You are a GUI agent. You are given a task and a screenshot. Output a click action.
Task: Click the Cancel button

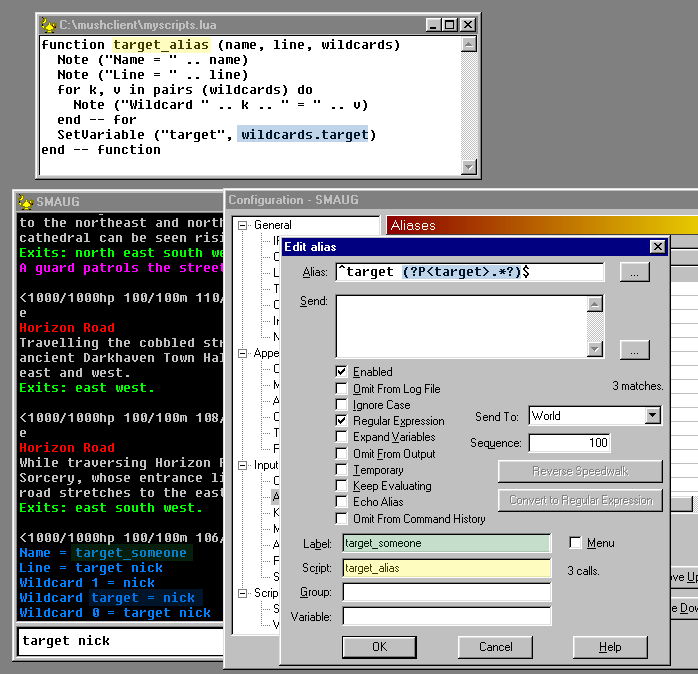coord(495,647)
